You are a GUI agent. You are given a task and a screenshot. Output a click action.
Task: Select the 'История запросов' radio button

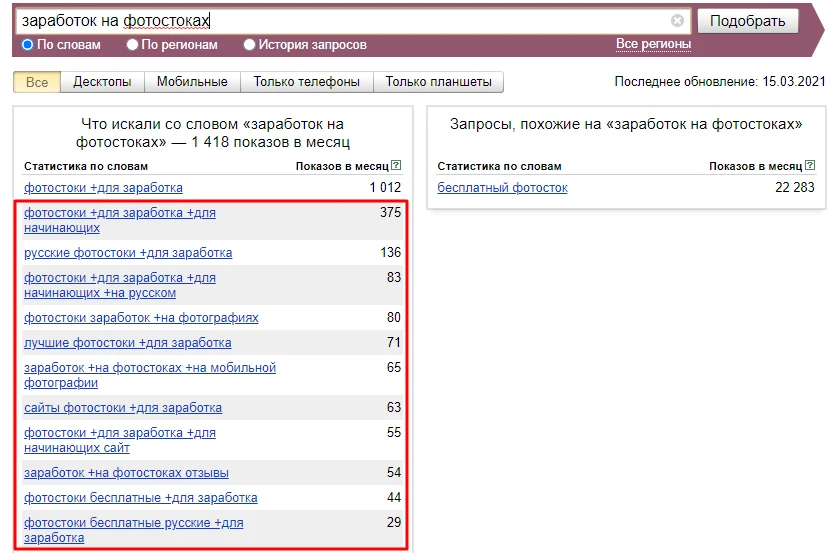click(249, 45)
